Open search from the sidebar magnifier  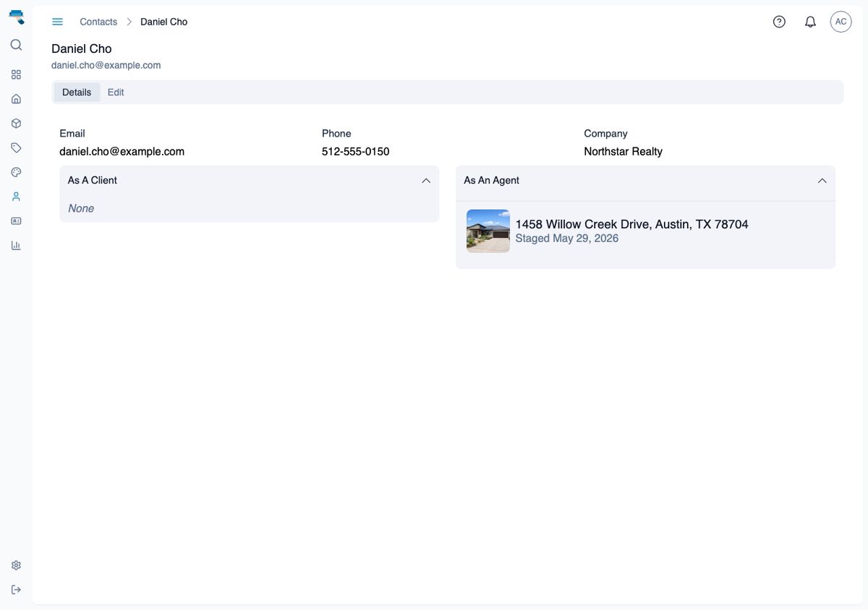(x=16, y=45)
